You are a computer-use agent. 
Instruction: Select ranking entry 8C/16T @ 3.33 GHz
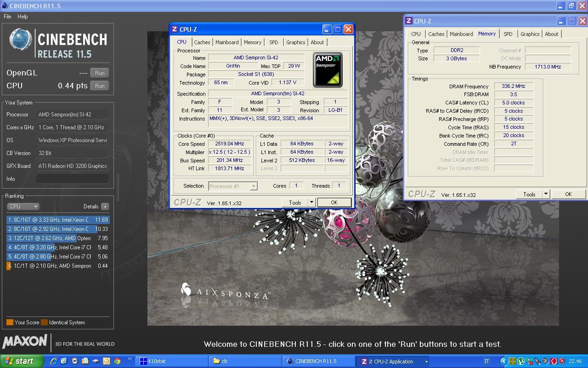(58, 220)
